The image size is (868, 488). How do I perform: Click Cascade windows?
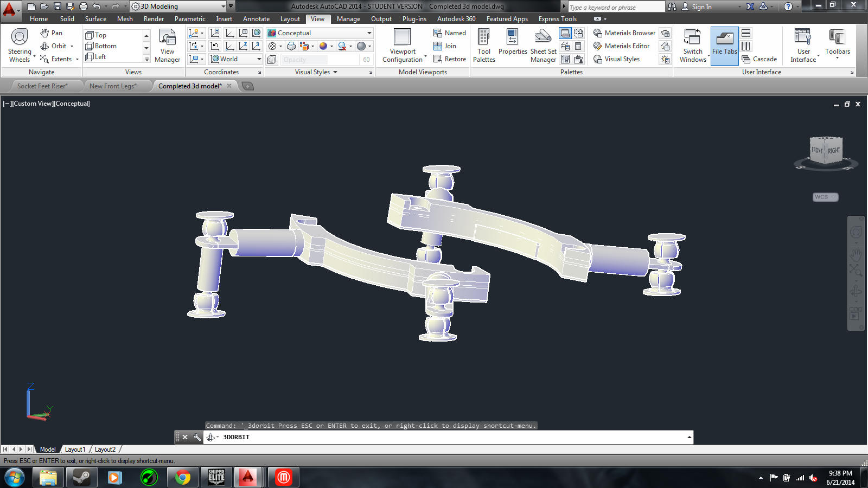pos(759,59)
